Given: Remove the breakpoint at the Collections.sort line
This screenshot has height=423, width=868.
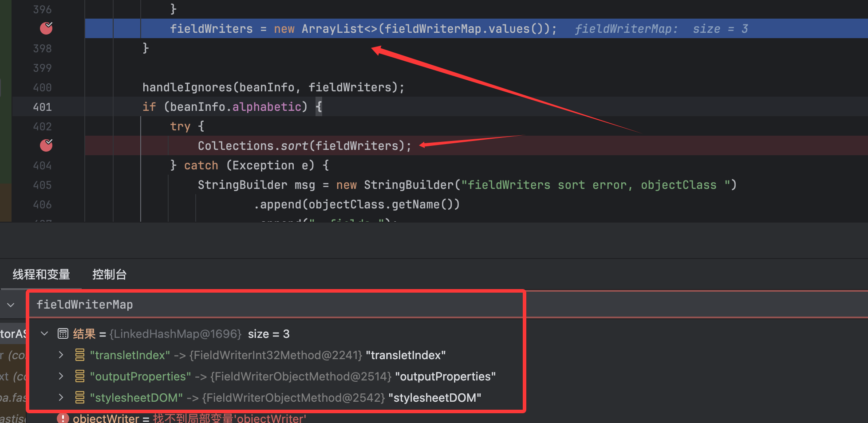Looking at the screenshot, I should pyautogui.click(x=46, y=145).
